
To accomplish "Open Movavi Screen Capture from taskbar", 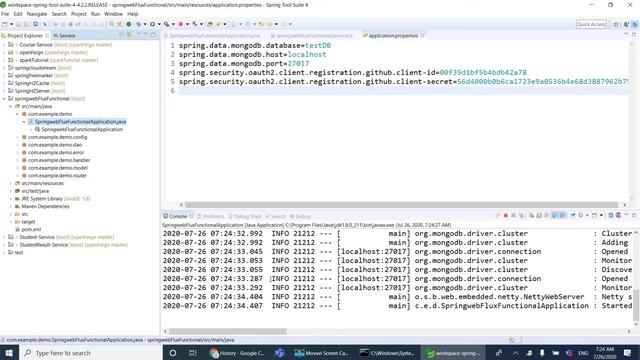I will pyautogui.click(x=322, y=353).
